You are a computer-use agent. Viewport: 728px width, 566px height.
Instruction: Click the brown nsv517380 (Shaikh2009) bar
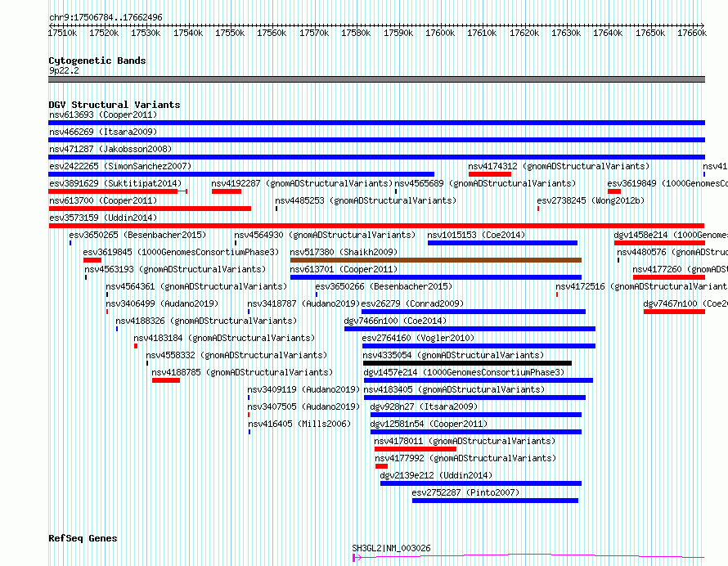click(x=436, y=260)
